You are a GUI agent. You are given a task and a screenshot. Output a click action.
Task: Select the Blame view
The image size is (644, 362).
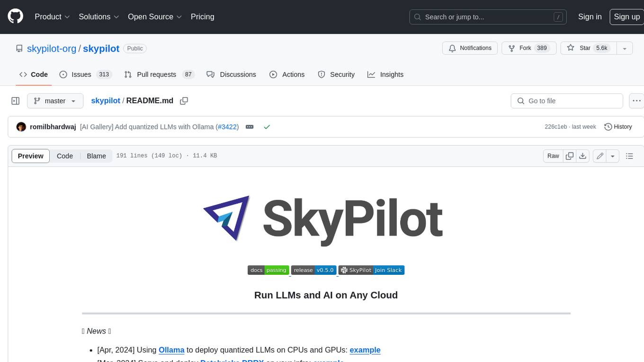point(96,156)
